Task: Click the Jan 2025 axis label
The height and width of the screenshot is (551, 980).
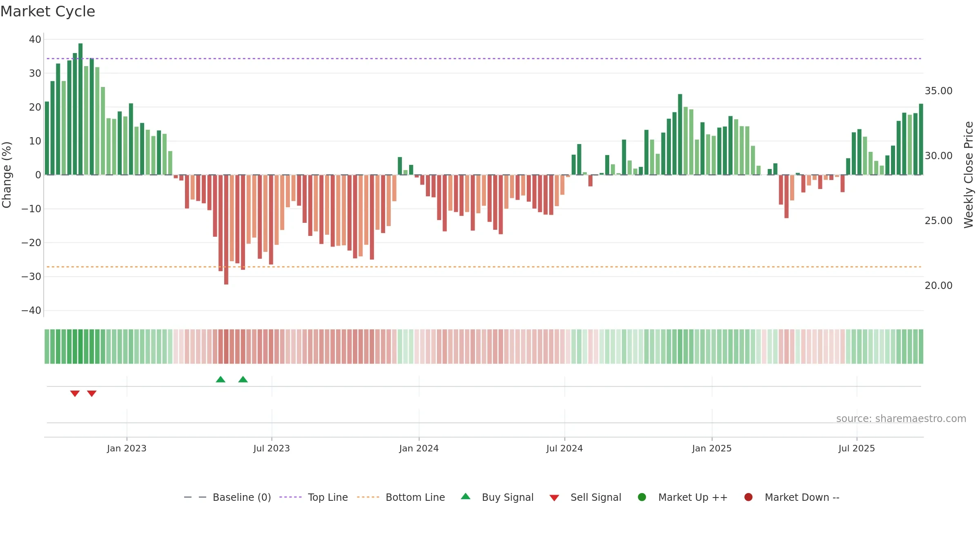Action: point(712,448)
